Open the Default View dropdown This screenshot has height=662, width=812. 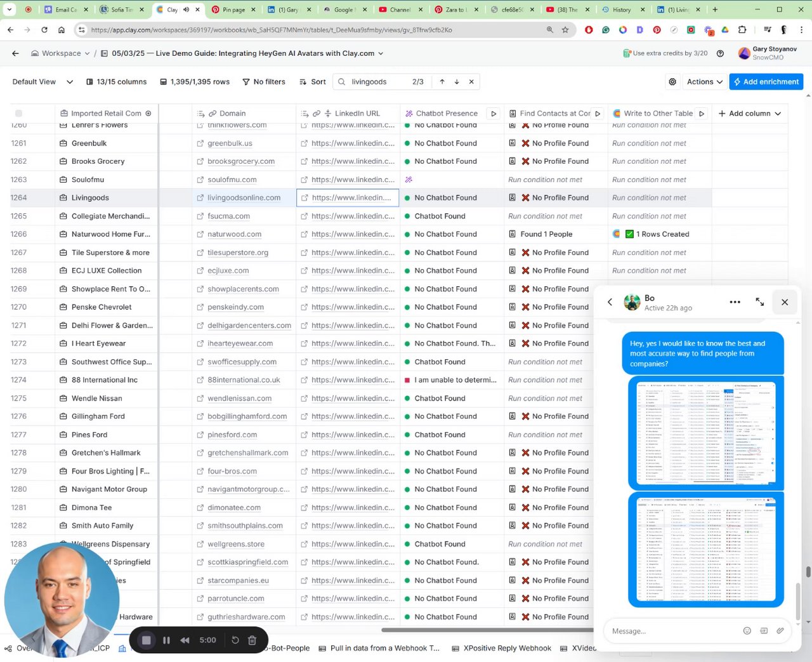43,82
